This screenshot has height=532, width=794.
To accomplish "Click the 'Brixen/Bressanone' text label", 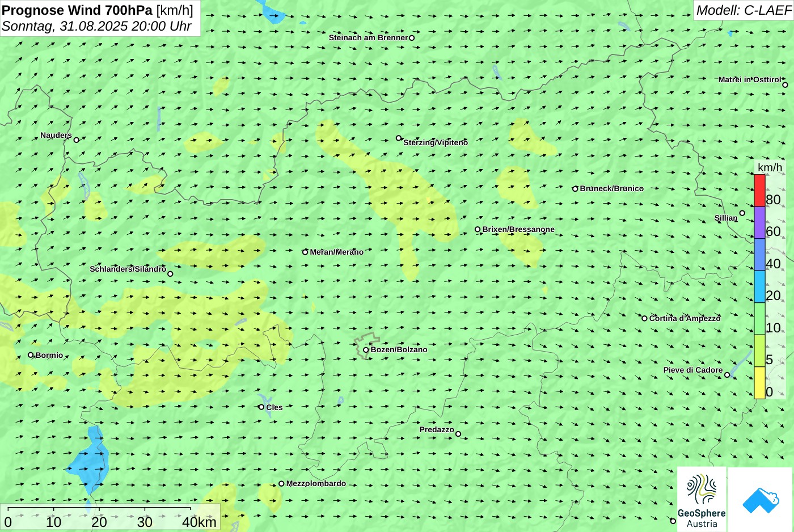I will [518, 229].
